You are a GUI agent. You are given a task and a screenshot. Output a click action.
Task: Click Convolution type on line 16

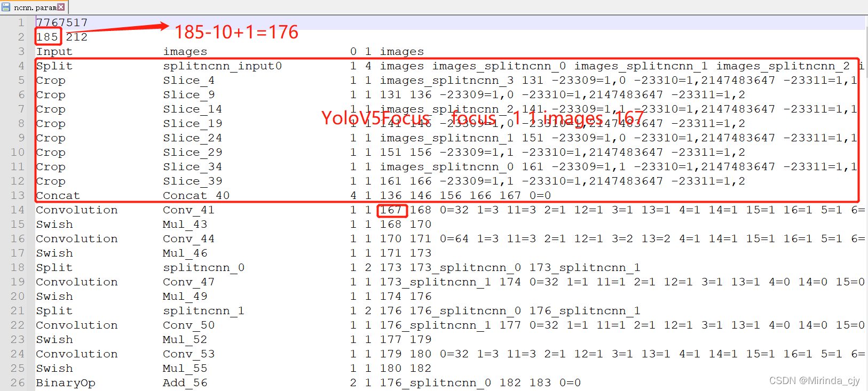[77, 238]
